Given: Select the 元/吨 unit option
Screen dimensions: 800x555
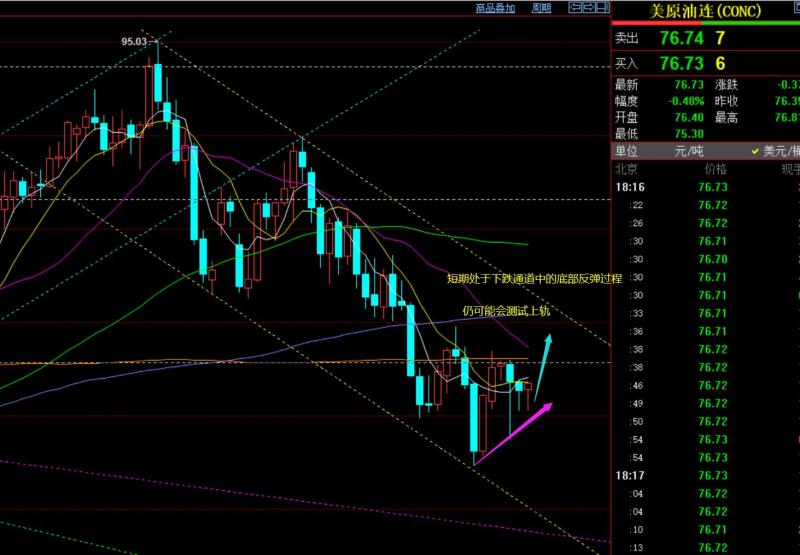Looking at the screenshot, I should tap(689, 151).
